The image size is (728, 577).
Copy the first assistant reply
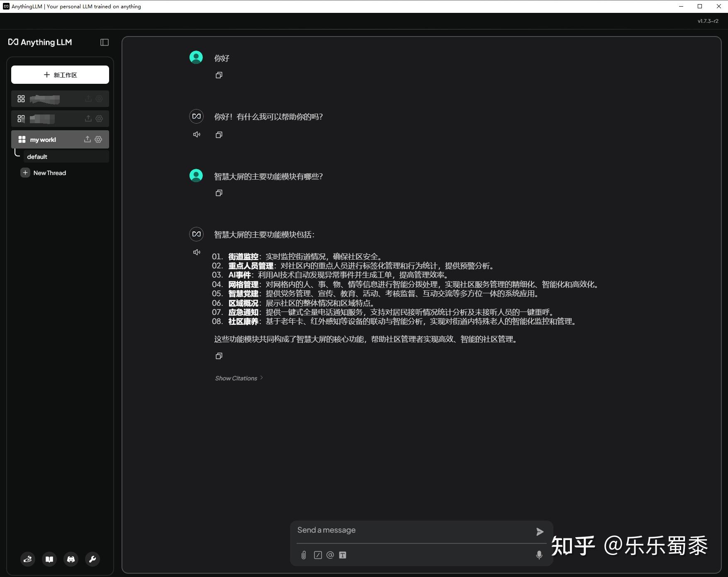[x=219, y=134]
